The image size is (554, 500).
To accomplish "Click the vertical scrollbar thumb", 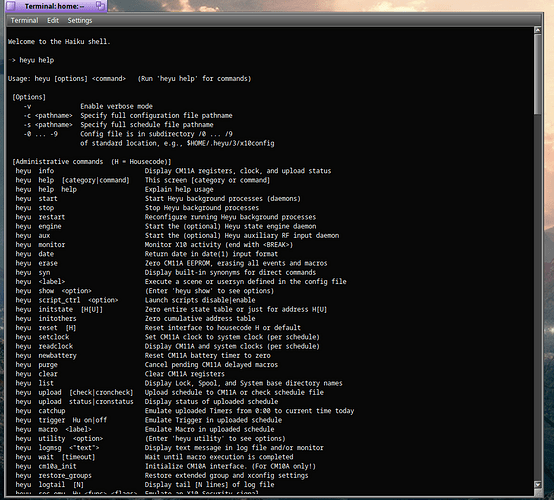I will tap(537, 74).
